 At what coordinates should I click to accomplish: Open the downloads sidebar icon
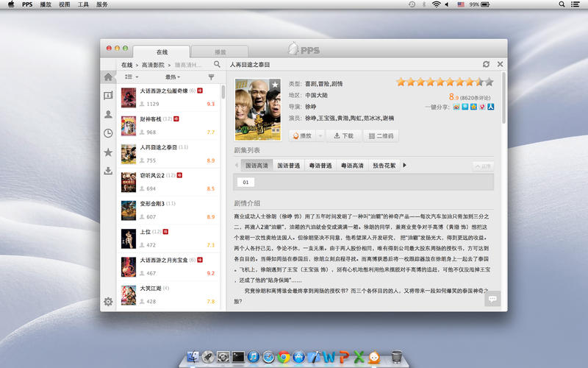tap(108, 171)
